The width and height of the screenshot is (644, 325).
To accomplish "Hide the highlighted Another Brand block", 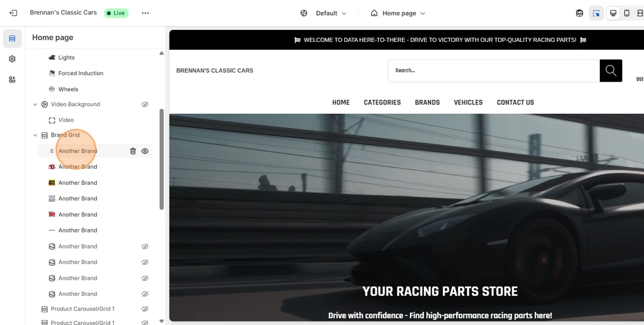I will [145, 151].
